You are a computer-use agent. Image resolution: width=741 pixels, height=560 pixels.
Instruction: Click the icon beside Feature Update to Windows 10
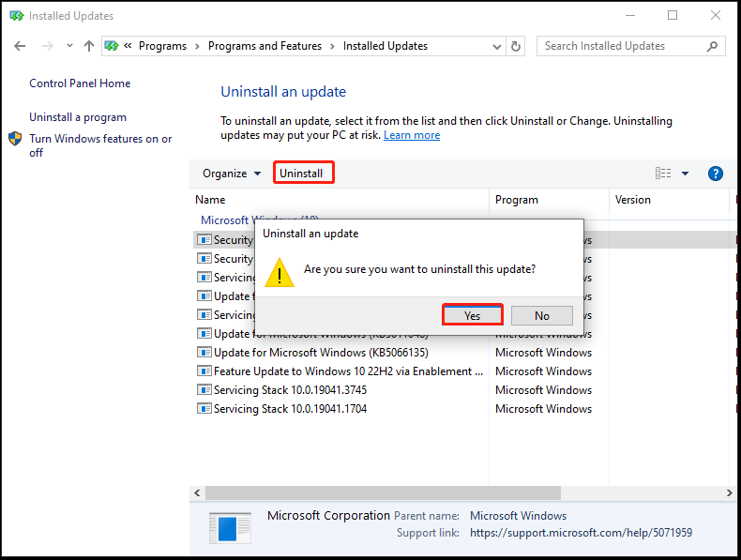coord(204,371)
